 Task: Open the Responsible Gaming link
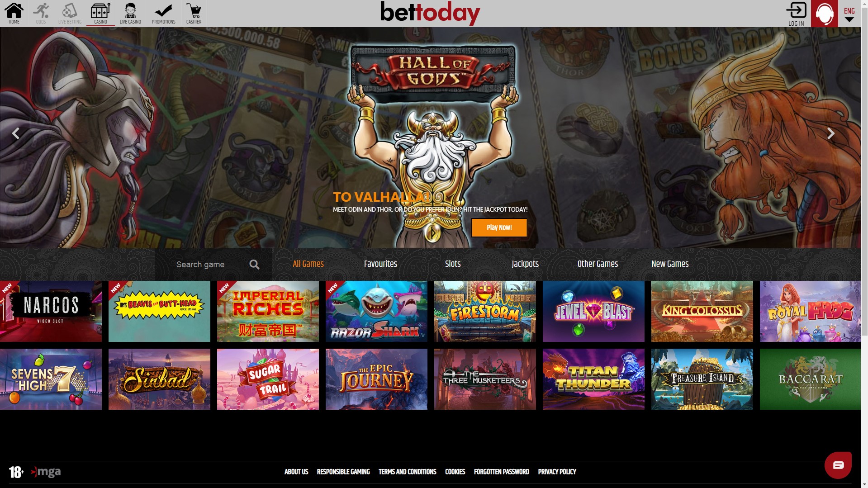click(x=343, y=472)
